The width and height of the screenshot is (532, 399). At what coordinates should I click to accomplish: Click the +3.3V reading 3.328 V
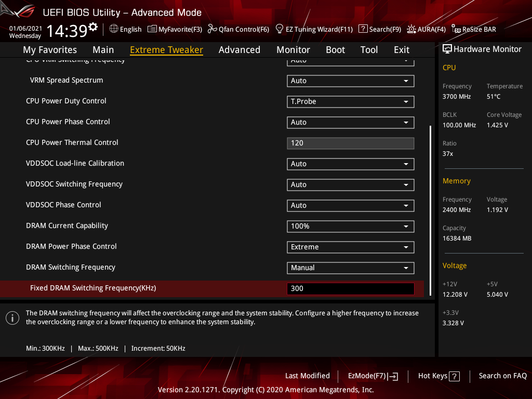(453, 323)
